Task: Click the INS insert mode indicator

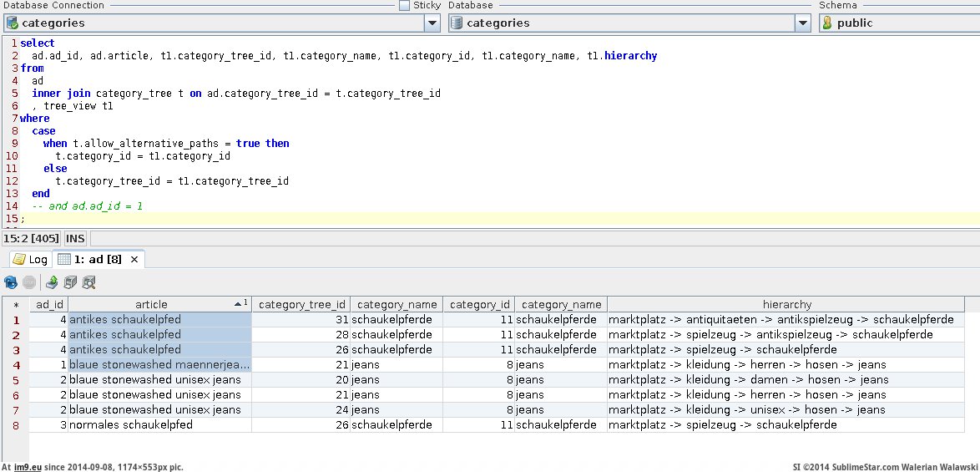Action: tap(76, 239)
